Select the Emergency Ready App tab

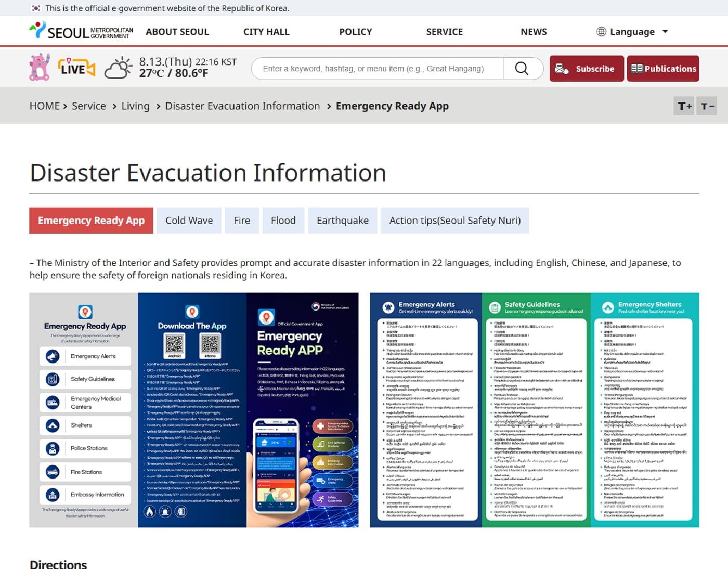pyautogui.click(x=91, y=221)
